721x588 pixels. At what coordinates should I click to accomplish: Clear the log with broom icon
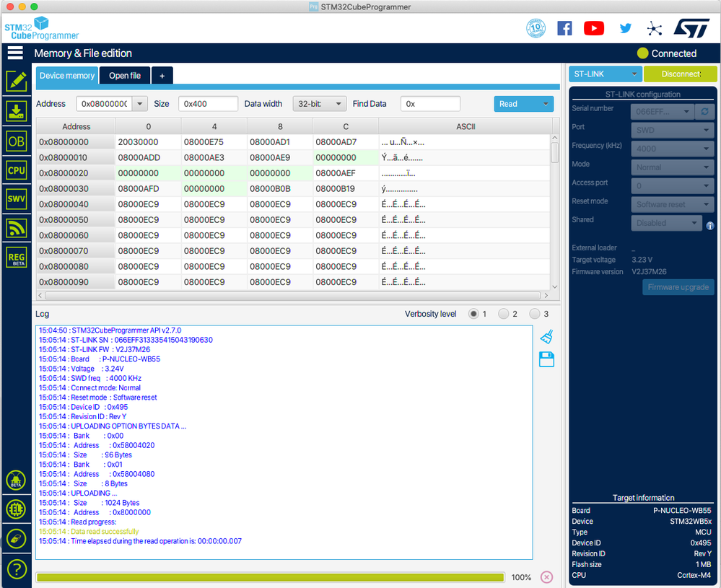546,337
